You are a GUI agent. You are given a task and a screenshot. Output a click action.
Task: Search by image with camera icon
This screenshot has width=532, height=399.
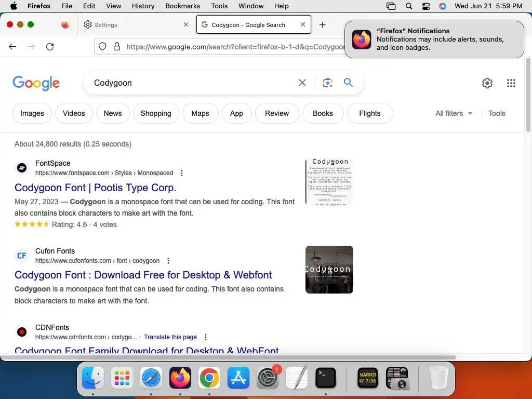click(x=327, y=83)
